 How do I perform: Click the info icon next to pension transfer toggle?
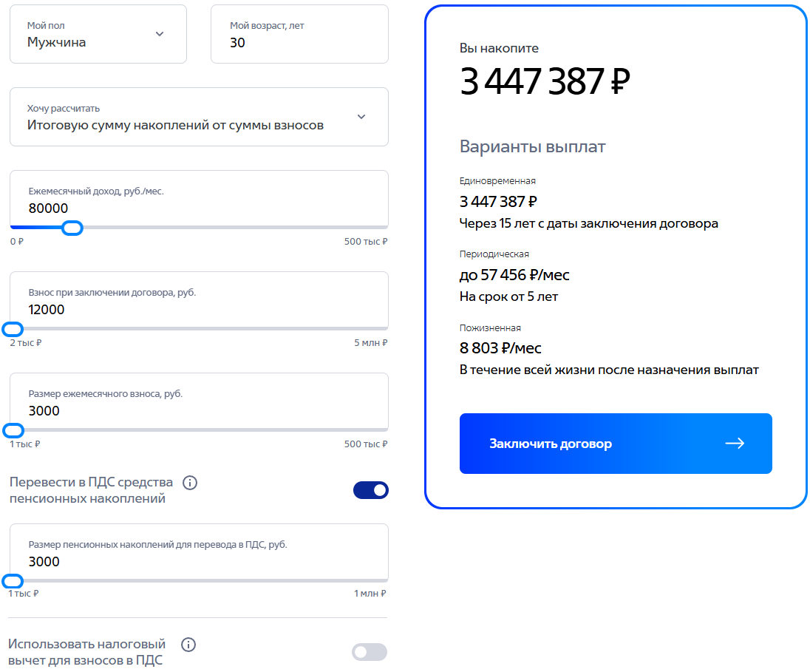[188, 481]
